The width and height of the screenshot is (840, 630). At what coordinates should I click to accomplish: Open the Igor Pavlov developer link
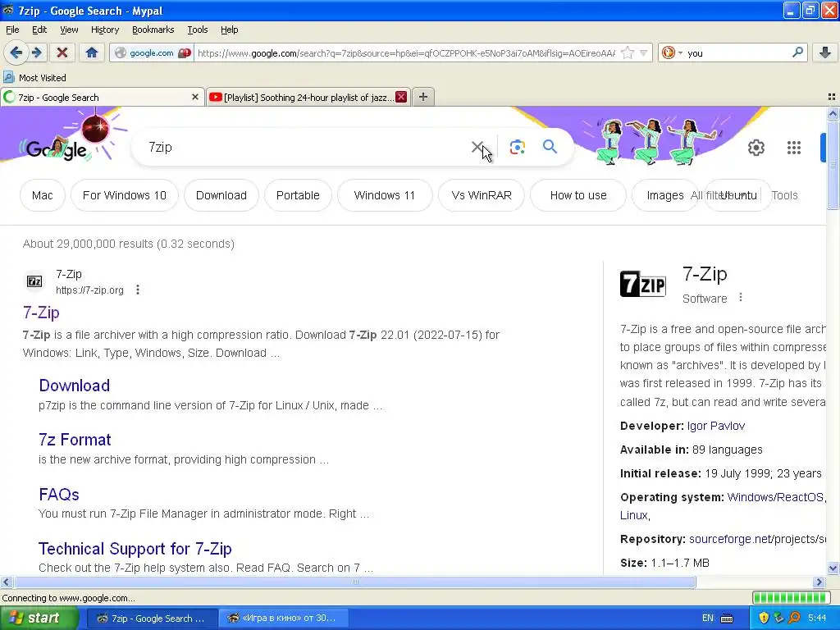[715, 426]
